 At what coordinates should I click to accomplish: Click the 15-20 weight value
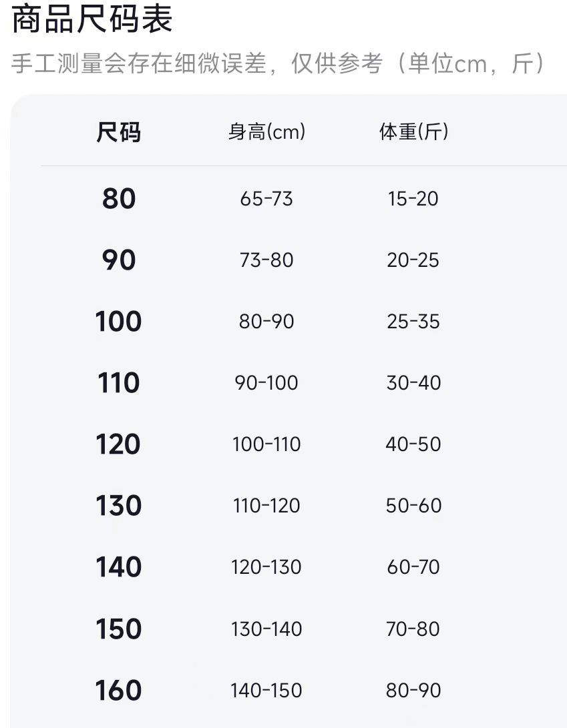(x=413, y=199)
